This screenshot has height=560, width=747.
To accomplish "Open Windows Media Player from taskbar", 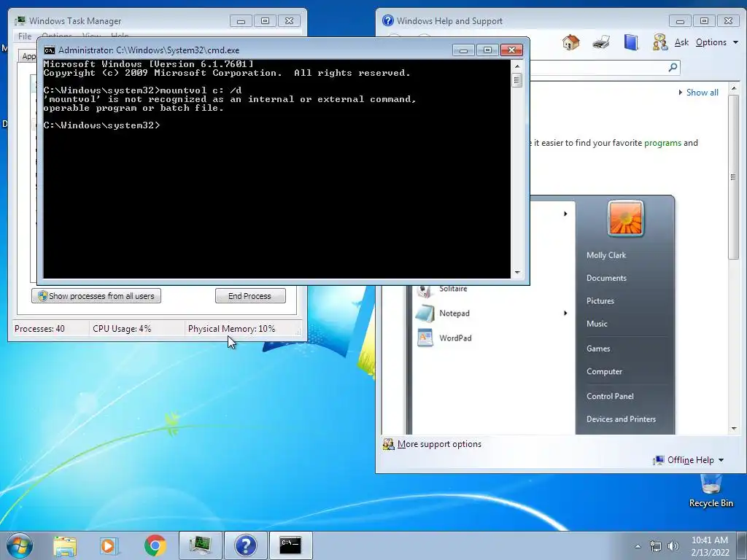I will point(109,545).
